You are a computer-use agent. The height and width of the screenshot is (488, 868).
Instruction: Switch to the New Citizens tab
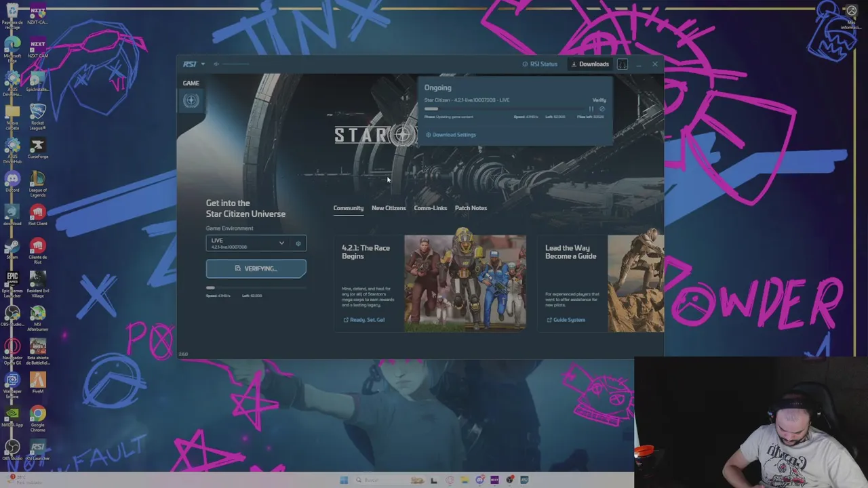point(389,208)
